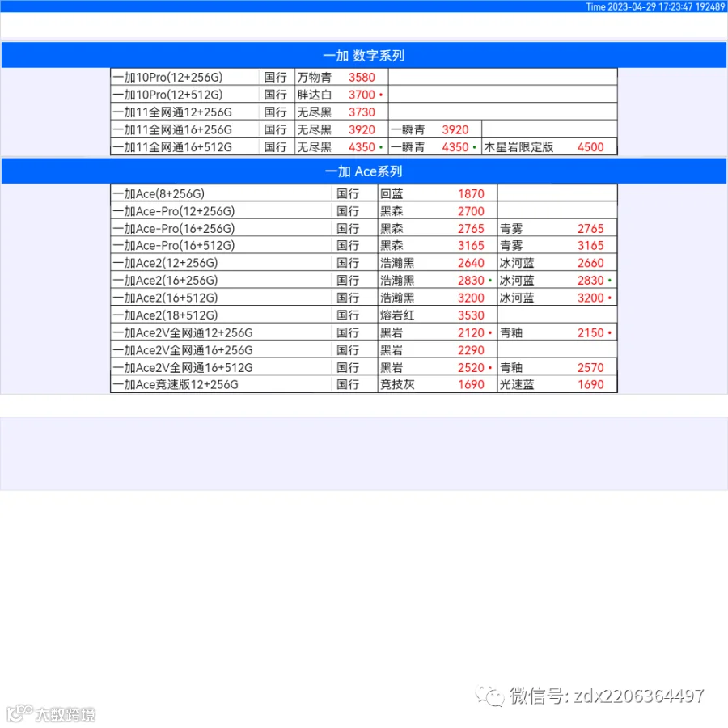This screenshot has height=728, width=728.
Task: Click the price 3700 next to 胖达白
Action: pyautogui.click(x=362, y=95)
